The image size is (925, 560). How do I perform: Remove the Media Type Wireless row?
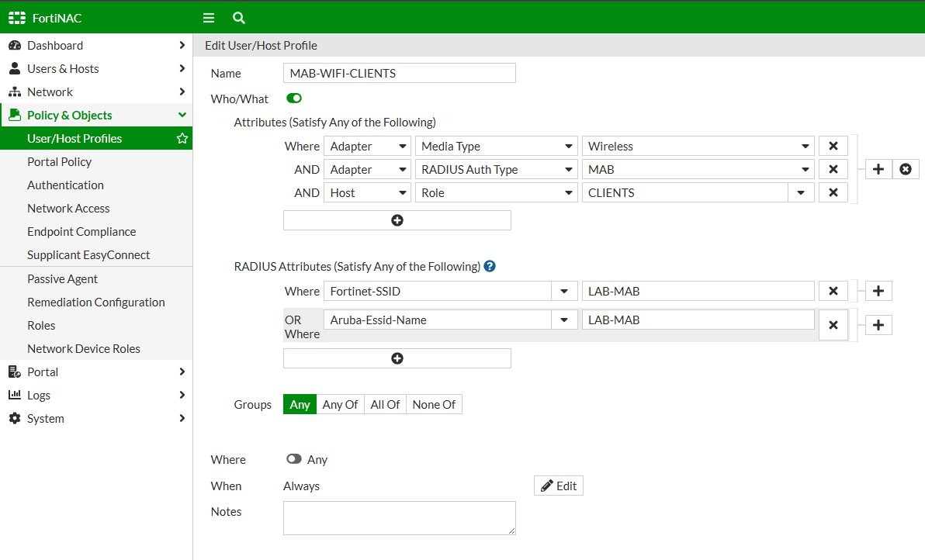[833, 146]
